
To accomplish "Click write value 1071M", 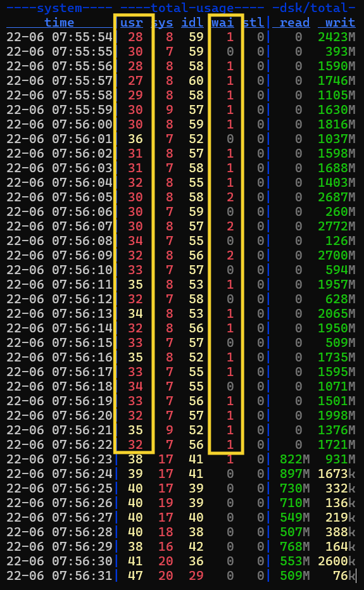I will [x=337, y=386].
